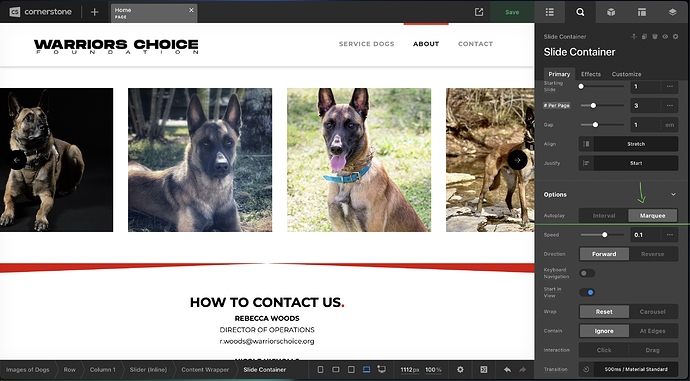Open the Layers stack icon
The height and width of the screenshot is (381, 690).
coord(672,12)
